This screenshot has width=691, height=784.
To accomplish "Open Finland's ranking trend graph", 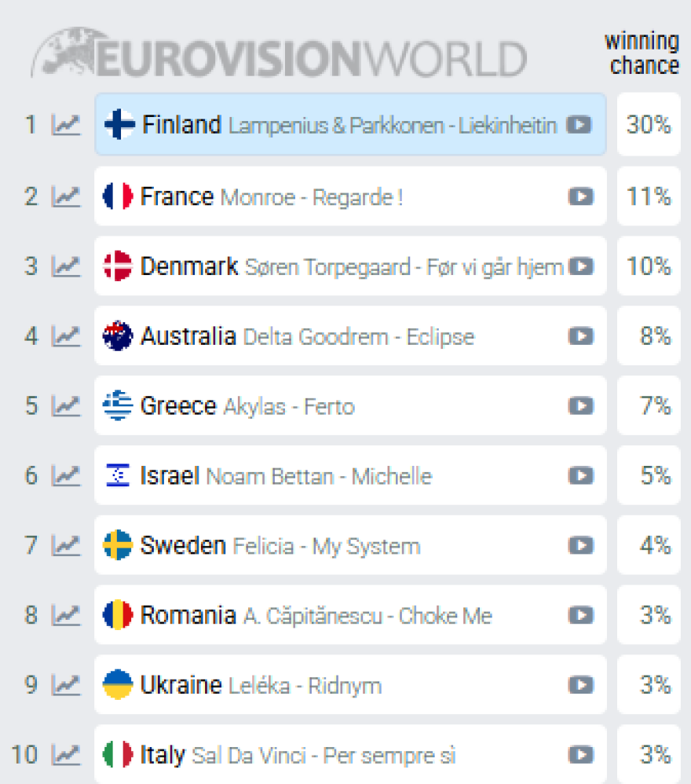I will click(x=67, y=125).
